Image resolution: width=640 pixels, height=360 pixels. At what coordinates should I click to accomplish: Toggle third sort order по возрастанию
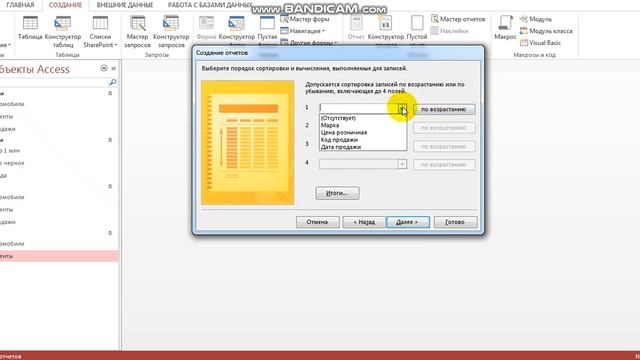tap(444, 146)
